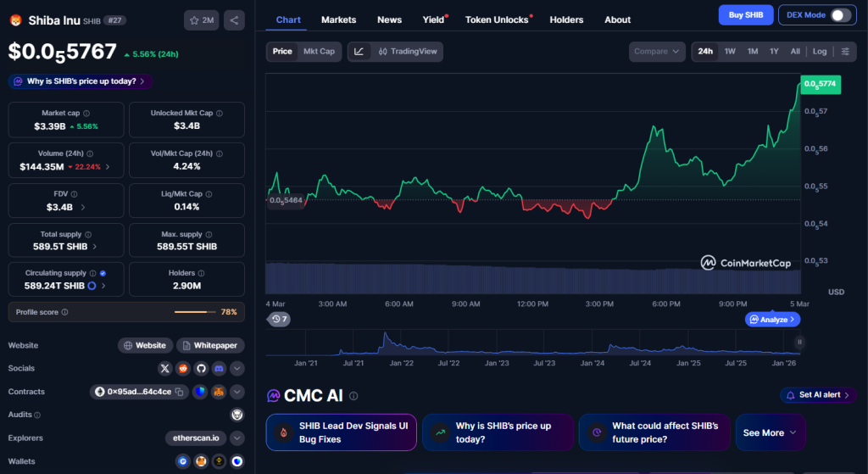
Task: Toggle DEX Mode switch
Action: (x=839, y=15)
